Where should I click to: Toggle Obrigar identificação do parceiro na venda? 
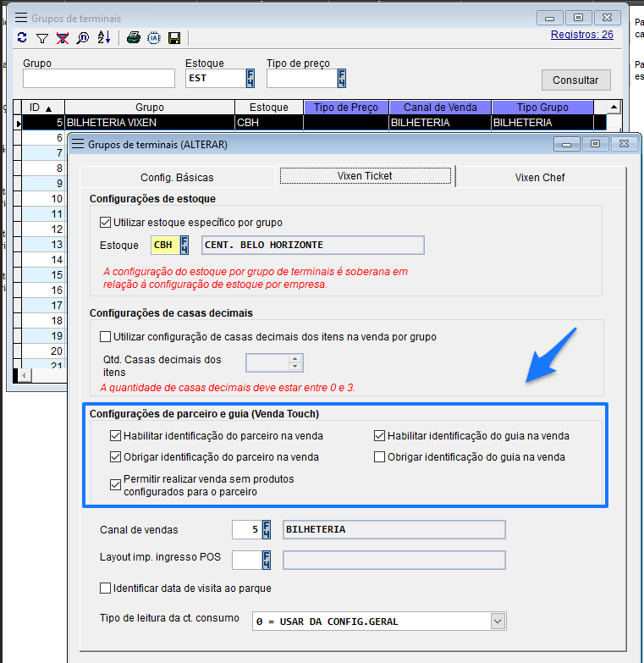[x=115, y=456]
